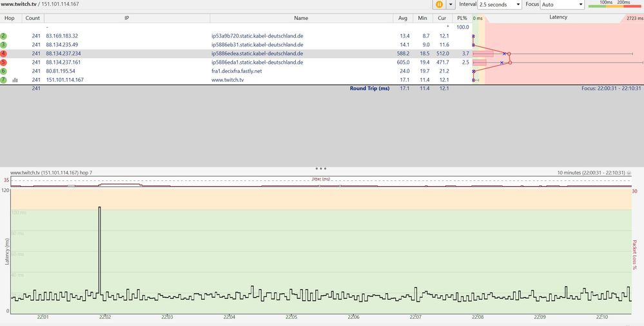Click the Jitter (ms) strip label
The height and width of the screenshot is (326, 644).
click(x=321, y=179)
